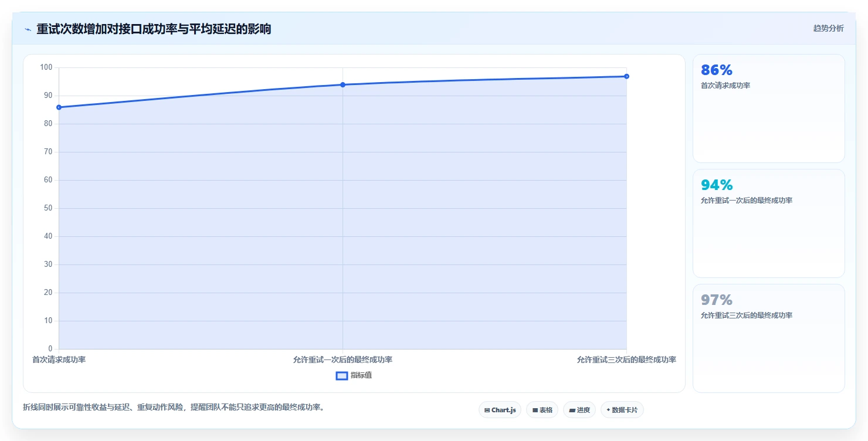The image size is (868, 441).
Task: Click x-axis label 允许重试一次后的最终成功率
Action: pyautogui.click(x=343, y=359)
